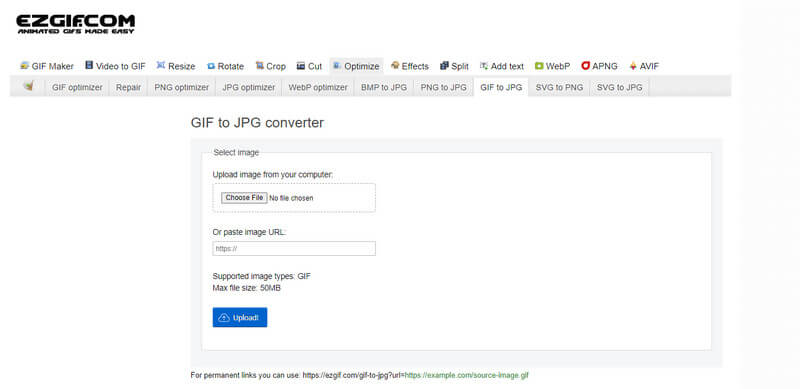The height and width of the screenshot is (389, 800).
Task: Open Video to GIF film icon
Action: tap(89, 65)
